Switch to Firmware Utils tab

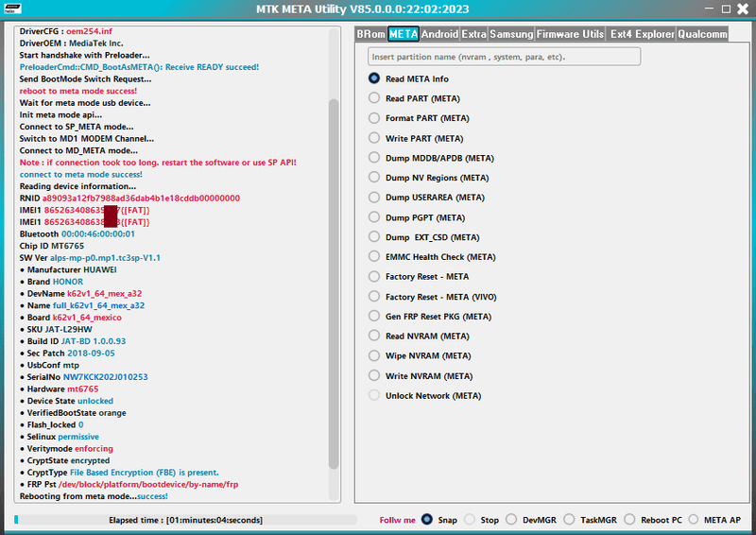click(570, 34)
